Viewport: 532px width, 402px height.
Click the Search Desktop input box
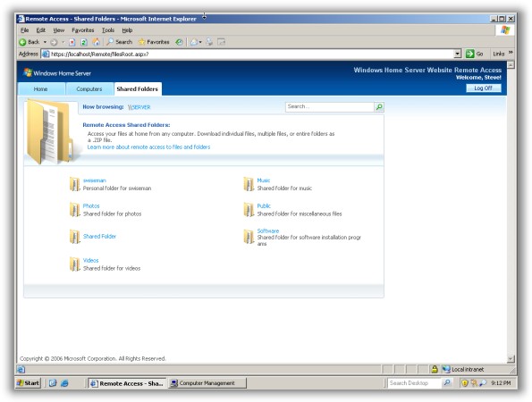tap(415, 383)
